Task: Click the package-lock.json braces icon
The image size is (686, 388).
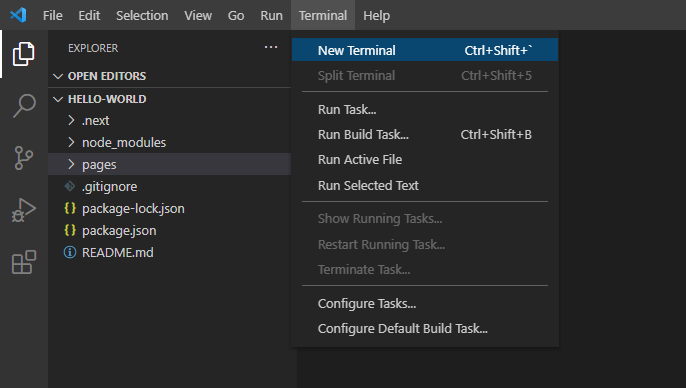Action: click(x=70, y=208)
